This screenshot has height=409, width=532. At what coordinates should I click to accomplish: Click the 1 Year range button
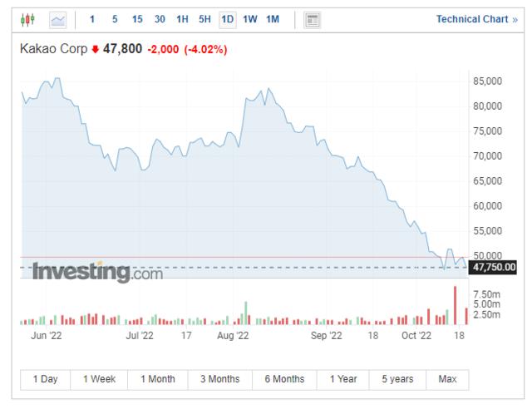point(343,379)
